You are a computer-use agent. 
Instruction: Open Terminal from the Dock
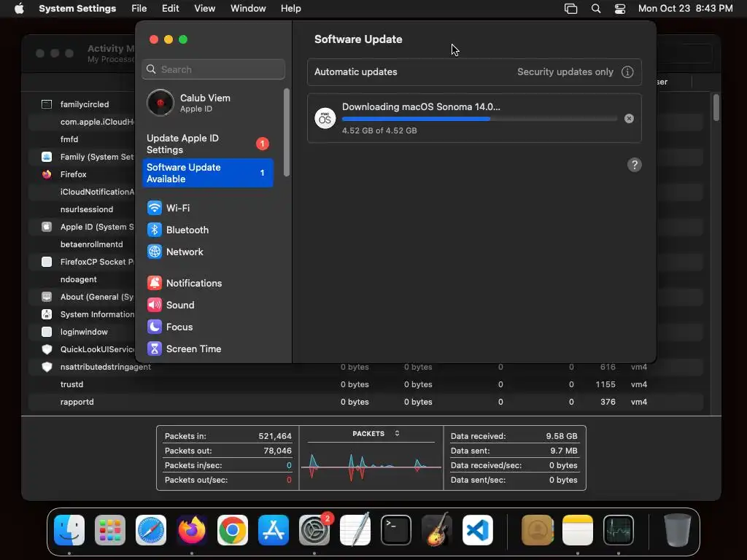(x=396, y=530)
